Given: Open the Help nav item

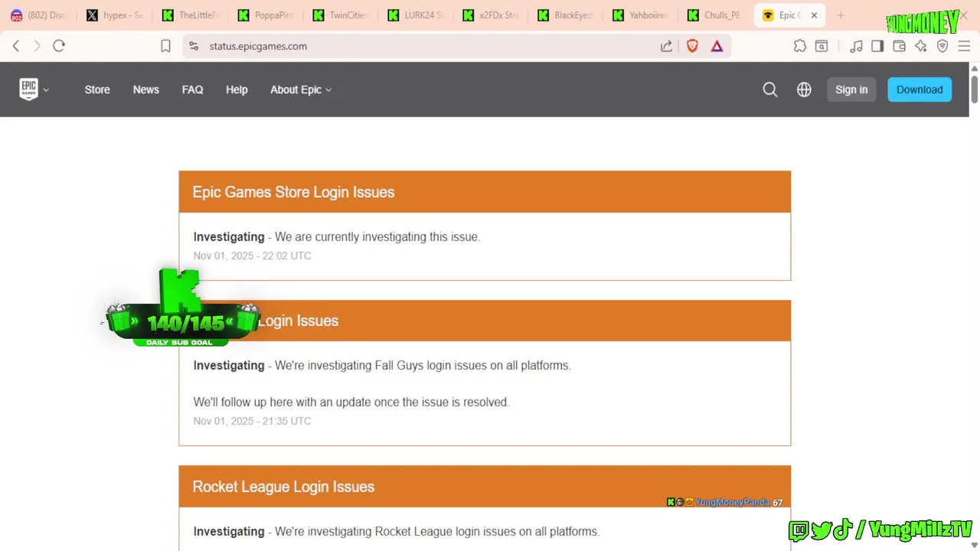Looking at the screenshot, I should 237,90.
